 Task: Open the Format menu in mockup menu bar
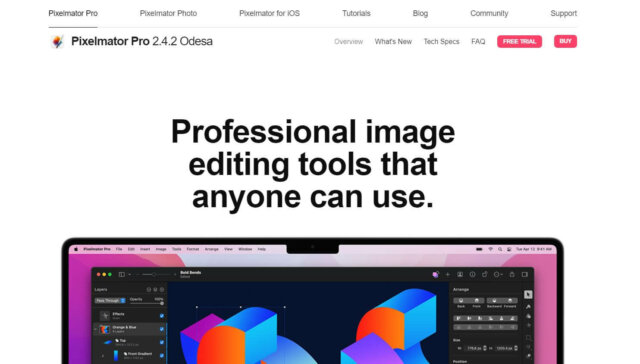(193, 249)
